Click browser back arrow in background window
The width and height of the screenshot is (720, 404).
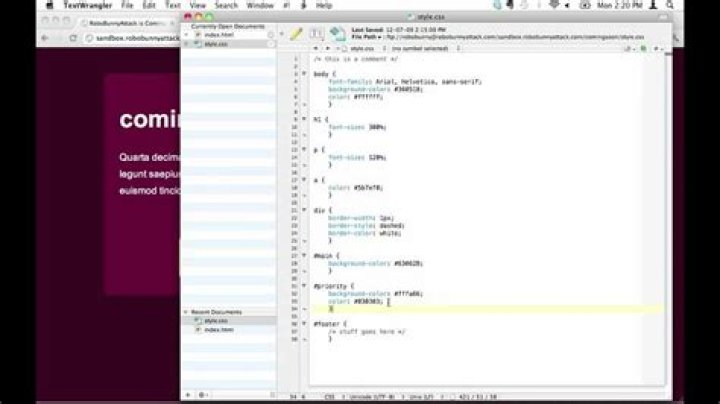point(45,38)
